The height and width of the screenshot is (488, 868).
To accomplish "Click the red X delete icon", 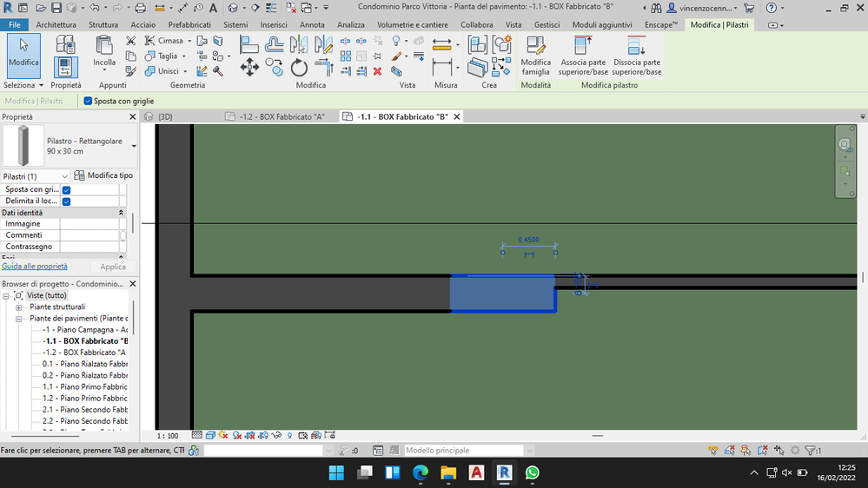I will pos(378,71).
